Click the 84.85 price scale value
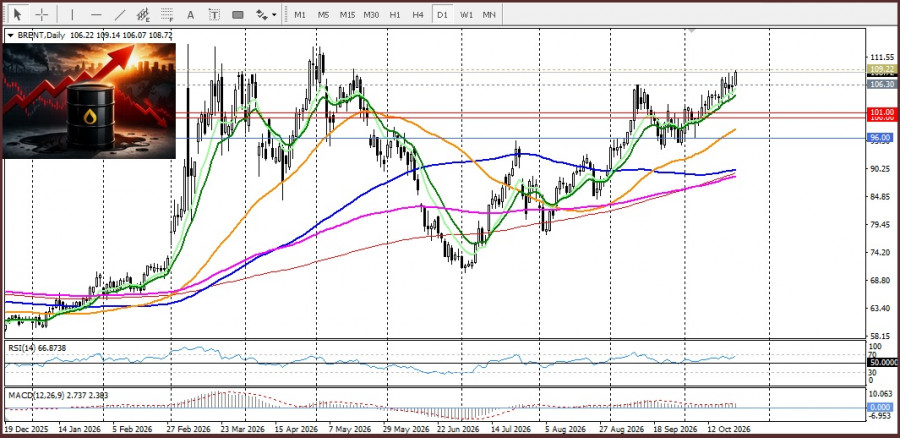 [881, 197]
